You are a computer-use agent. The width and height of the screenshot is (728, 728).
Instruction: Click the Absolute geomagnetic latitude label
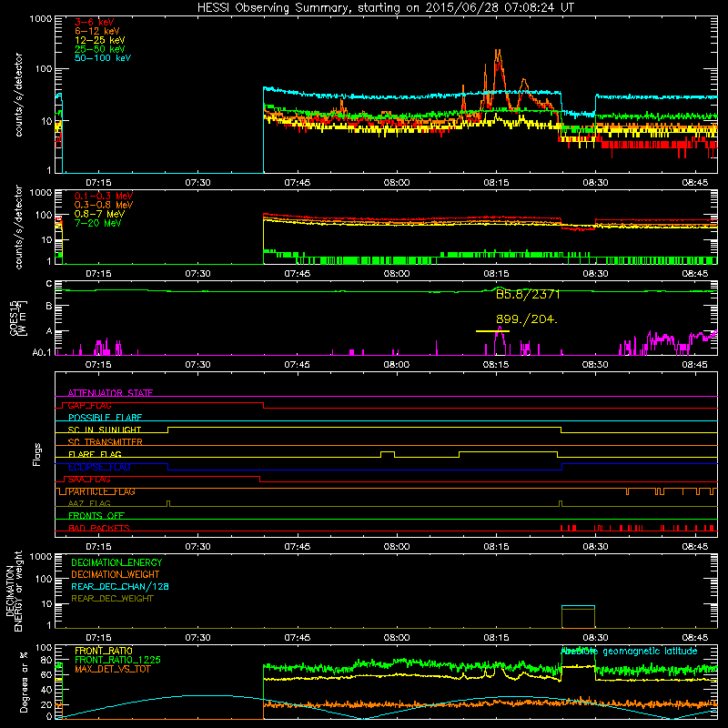coord(629,652)
